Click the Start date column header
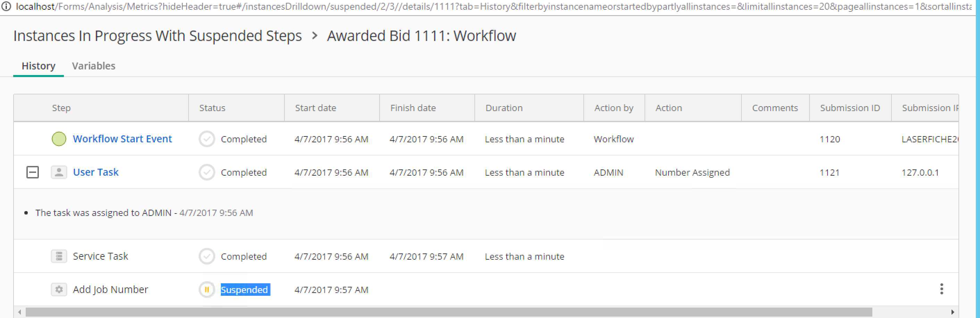Image resolution: width=980 pixels, height=318 pixels. (315, 108)
